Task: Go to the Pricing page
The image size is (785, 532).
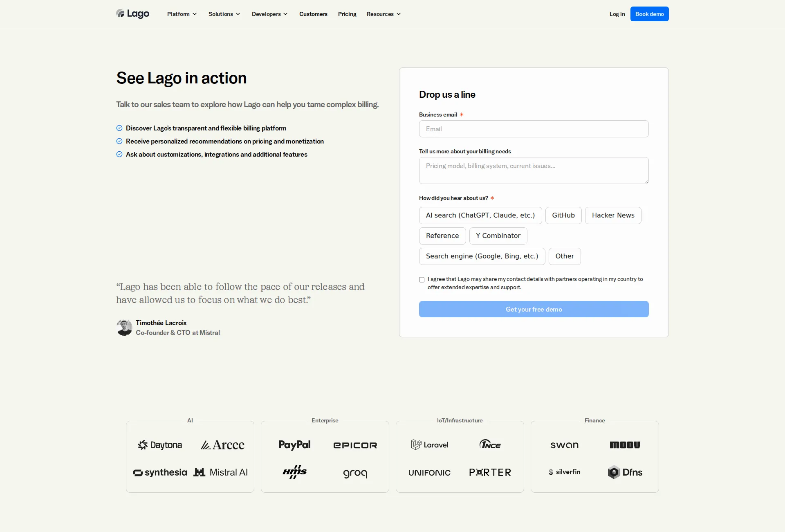Action: coord(347,13)
